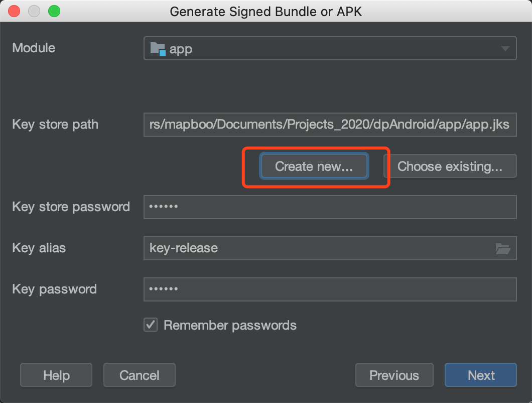The width and height of the screenshot is (532, 403).
Task: Select the Key alias text field
Action: click(x=316, y=248)
